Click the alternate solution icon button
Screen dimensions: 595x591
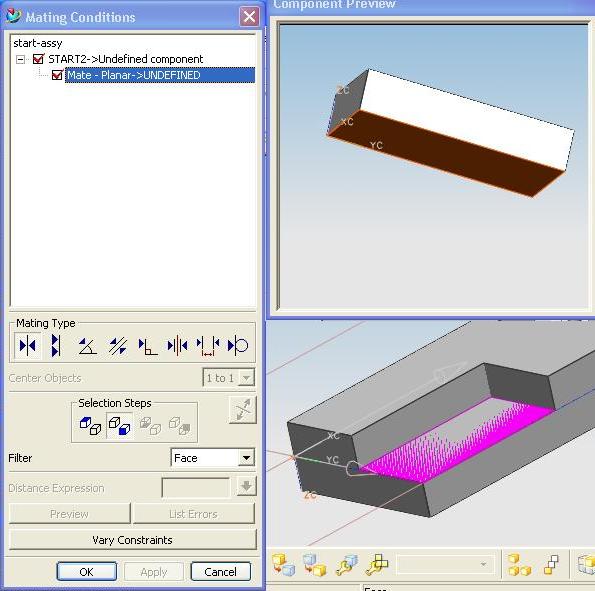coord(243,410)
